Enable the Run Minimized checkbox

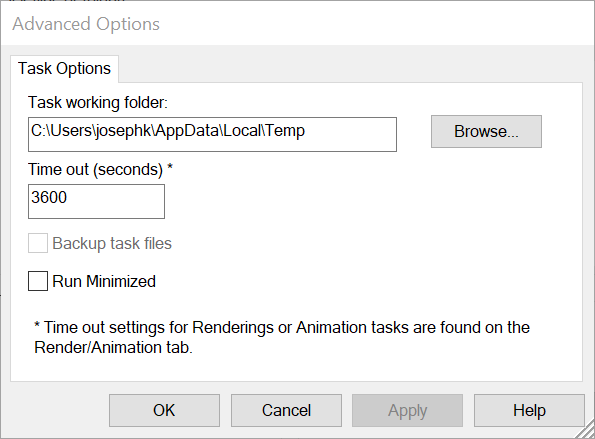[x=38, y=281]
